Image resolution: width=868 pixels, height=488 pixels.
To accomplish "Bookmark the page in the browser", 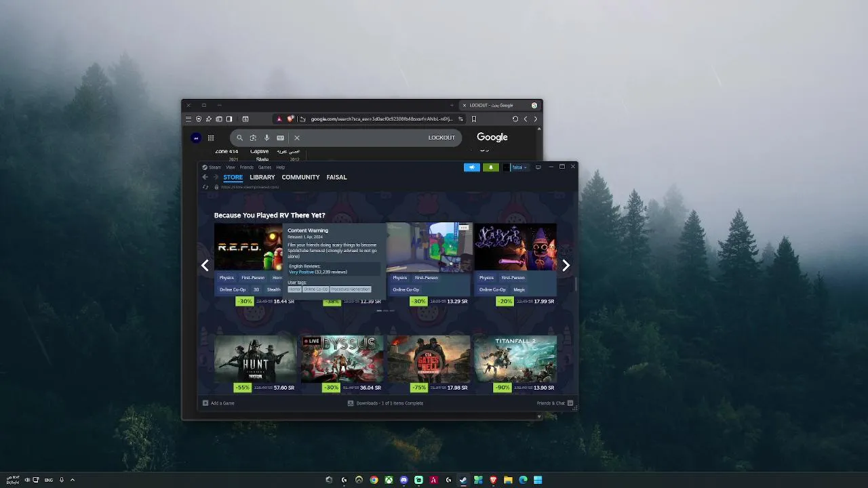I will click(x=473, y=119).
